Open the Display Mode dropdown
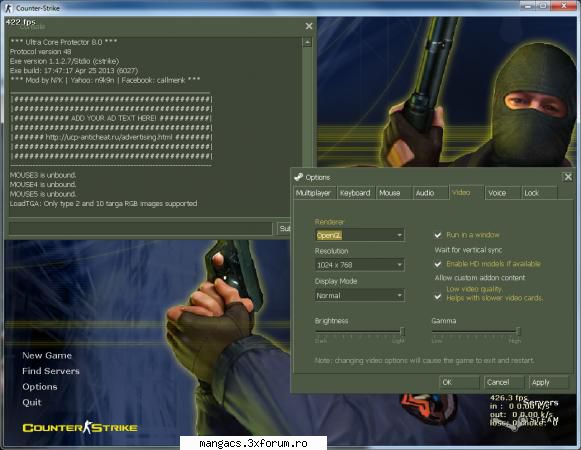 359,295
